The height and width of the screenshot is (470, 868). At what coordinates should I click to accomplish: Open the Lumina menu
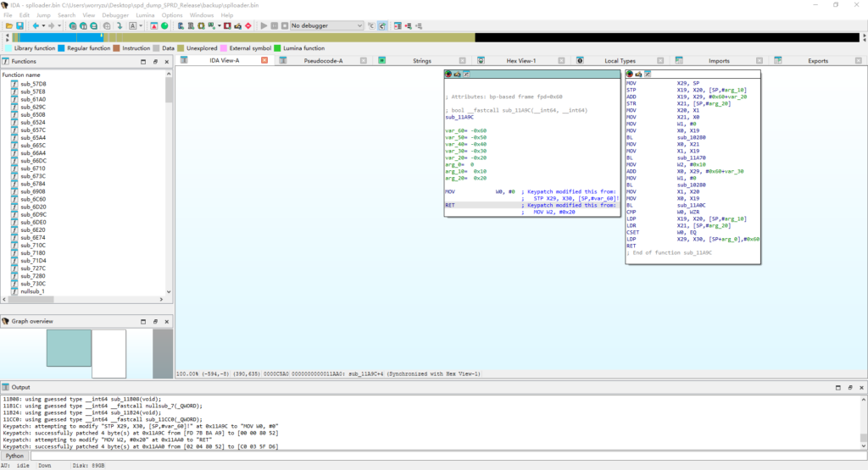click(145, 15)
